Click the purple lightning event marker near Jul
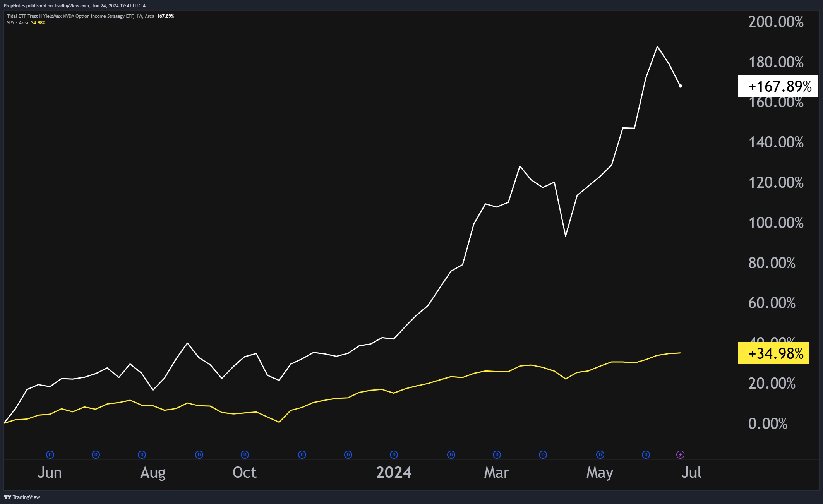 (x=679, y=455)
